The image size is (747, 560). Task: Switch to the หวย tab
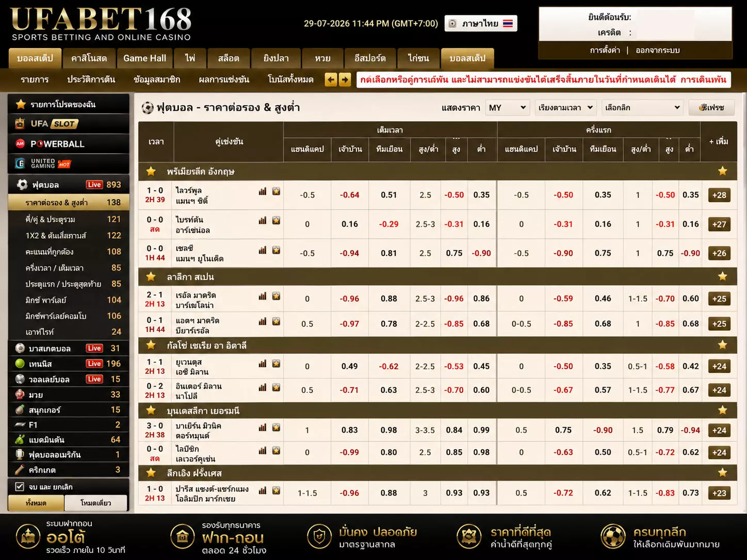pos(322,58)
